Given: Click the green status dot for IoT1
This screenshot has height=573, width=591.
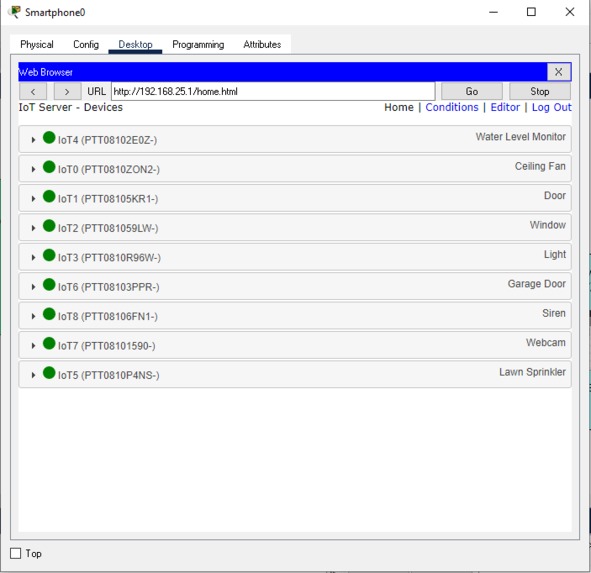Looking at the screenshot, I should click(49, 196).
